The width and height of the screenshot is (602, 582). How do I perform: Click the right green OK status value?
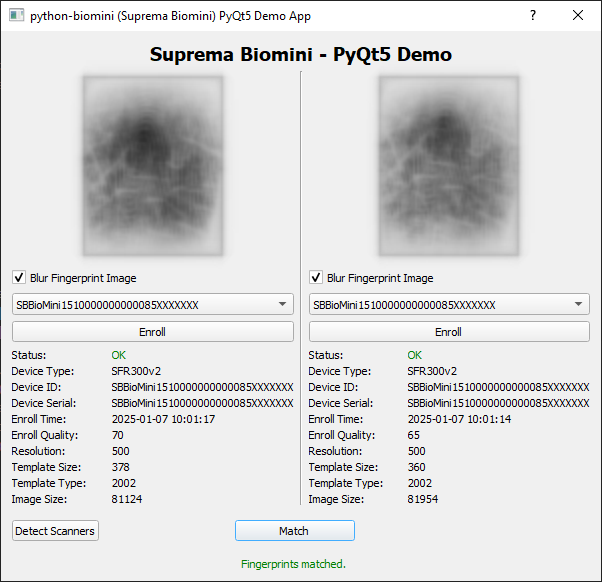click(415, 355)
